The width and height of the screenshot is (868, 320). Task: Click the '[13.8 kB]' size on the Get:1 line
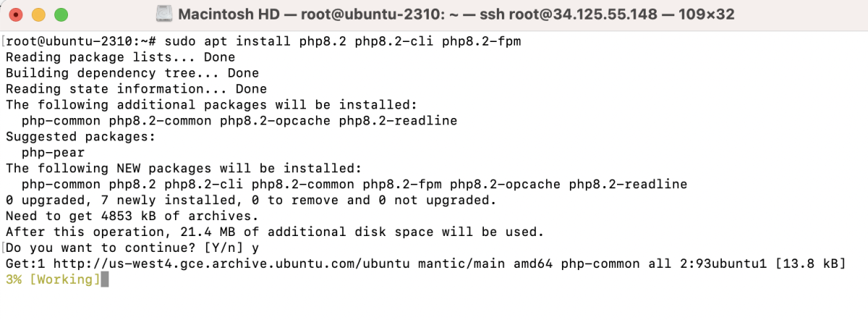(809, 264)
